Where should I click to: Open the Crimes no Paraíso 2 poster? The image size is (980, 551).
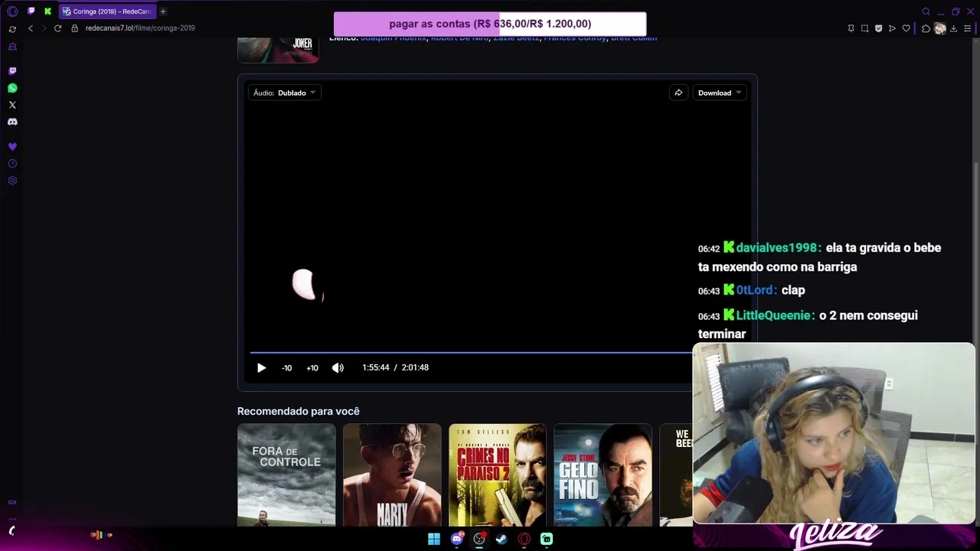click(x=498, y=475)
